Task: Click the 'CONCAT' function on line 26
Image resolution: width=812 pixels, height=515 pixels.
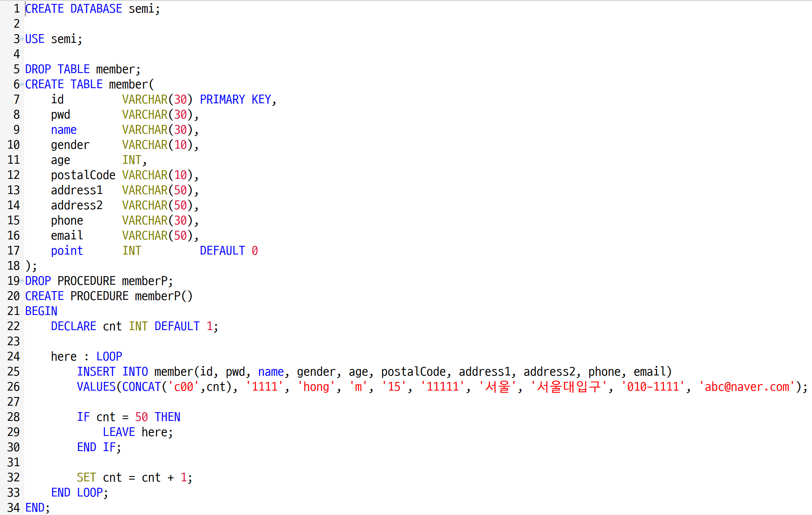Action: click(x=142, y=387)
